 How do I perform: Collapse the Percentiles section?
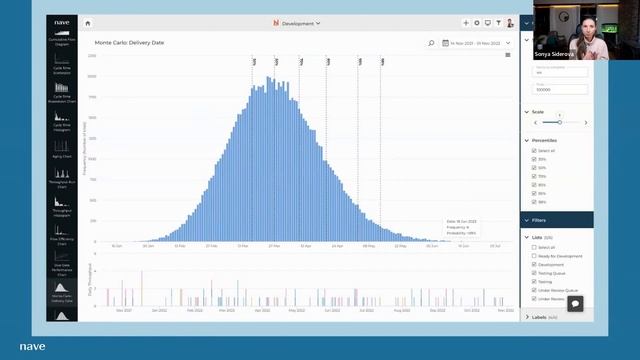527,140
